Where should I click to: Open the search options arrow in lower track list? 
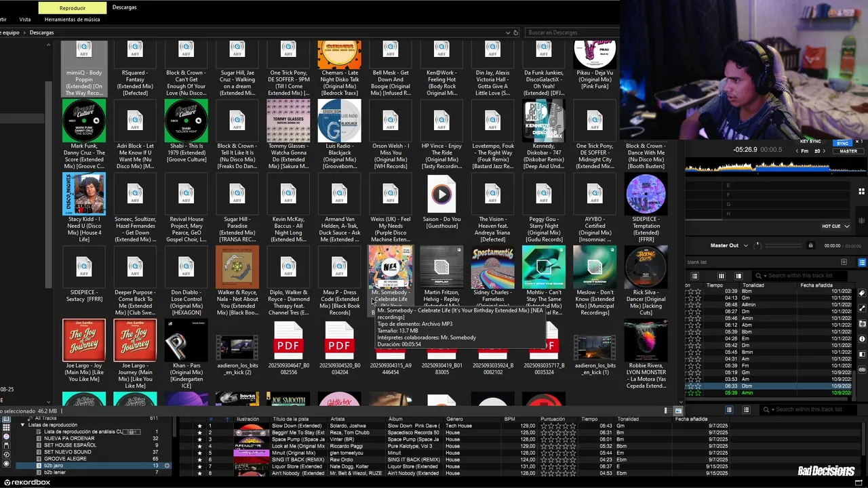click(773, 410)
